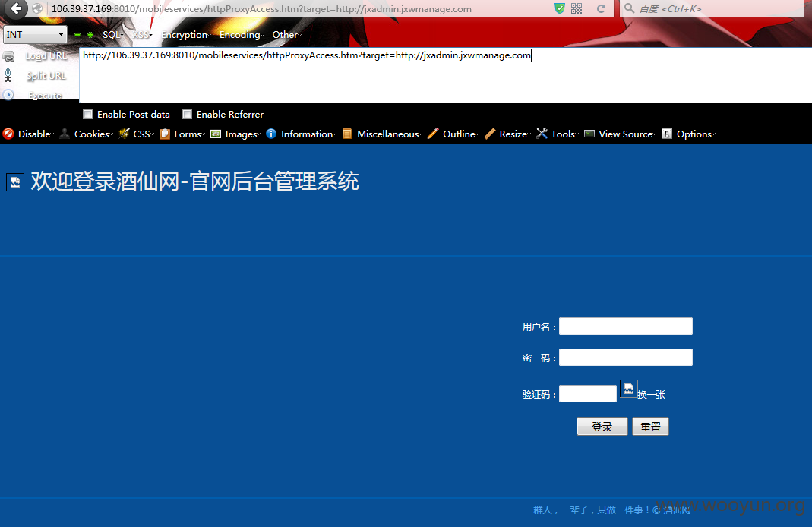Reload the page with refresh icon
Viewport: 812px width, 527px height.
(x=602, y=8)
